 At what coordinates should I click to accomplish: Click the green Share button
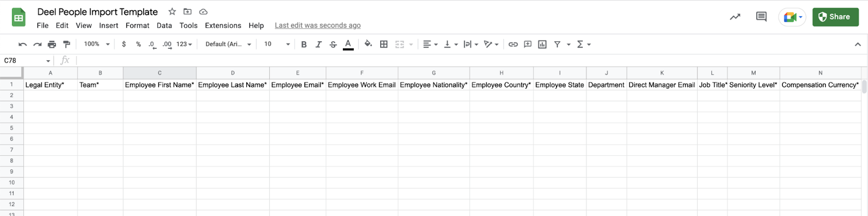(x=835, y=17)
